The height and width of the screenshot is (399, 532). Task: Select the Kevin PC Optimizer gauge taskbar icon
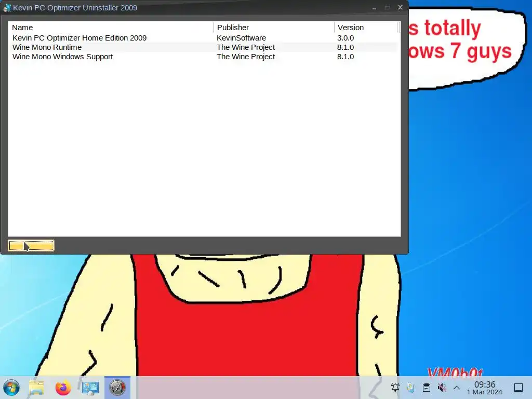click(x=117, y=388)
